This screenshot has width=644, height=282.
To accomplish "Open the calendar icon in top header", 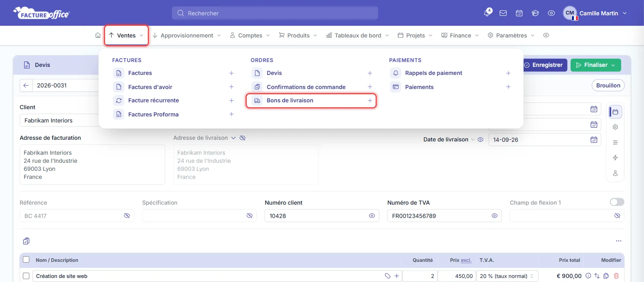I will [x=519, y=13].
